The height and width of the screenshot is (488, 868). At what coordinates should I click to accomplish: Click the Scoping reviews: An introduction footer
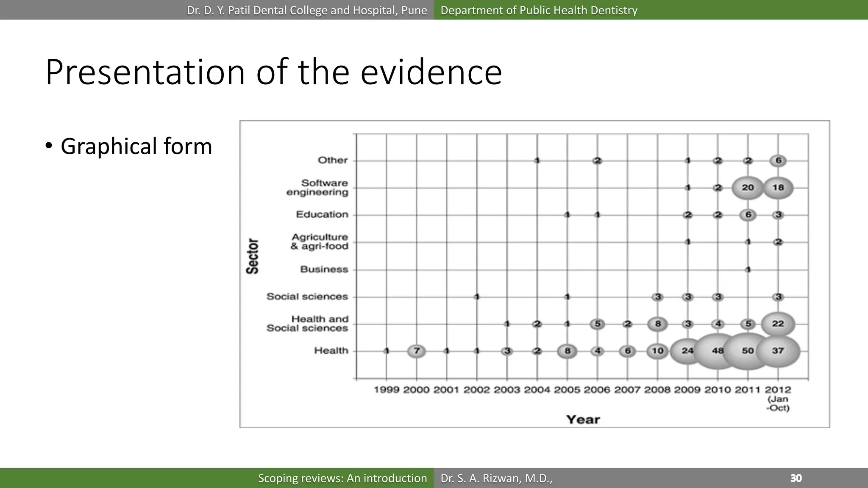(342, 478)
